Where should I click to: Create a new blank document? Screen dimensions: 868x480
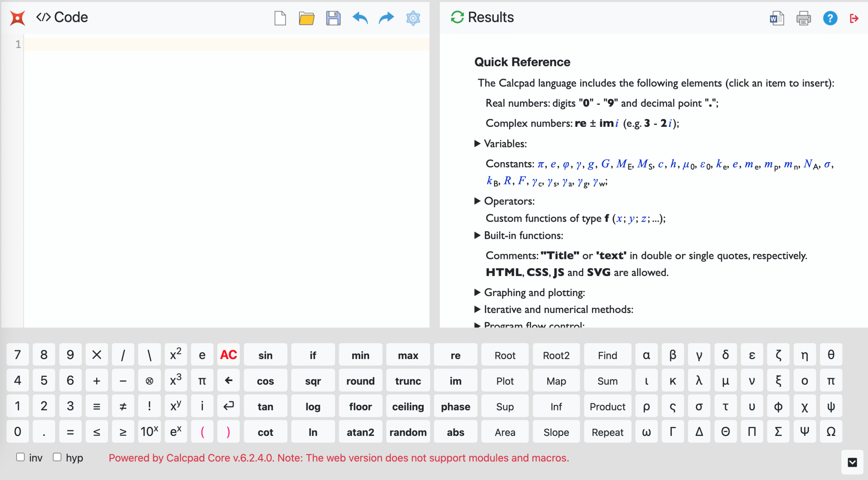[x=280, y=18]
